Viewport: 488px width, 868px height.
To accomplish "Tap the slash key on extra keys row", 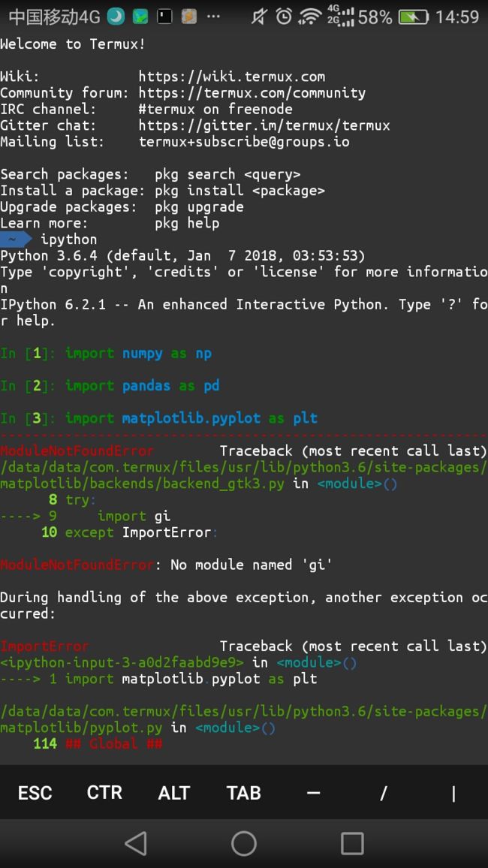I will coord(383,793).
